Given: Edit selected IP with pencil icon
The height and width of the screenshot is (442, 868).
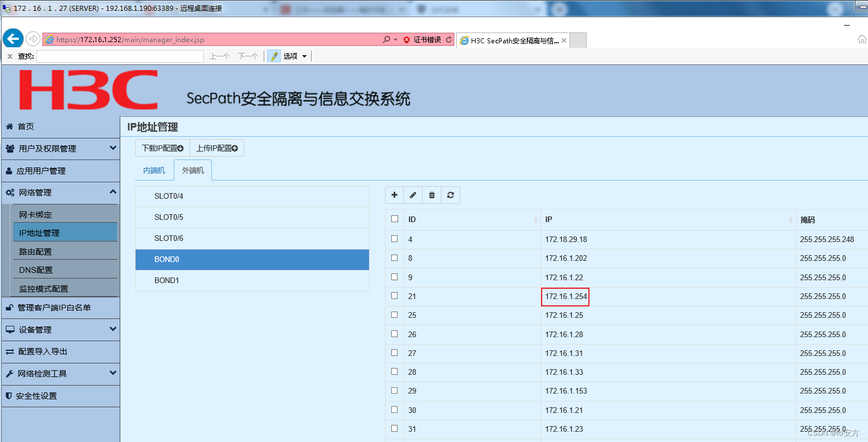Looking at the screenshot, I should click(413, 195).
